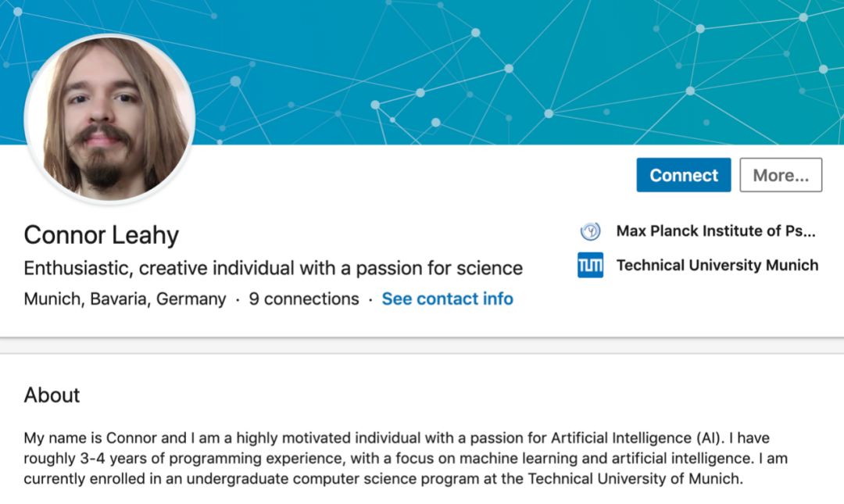Click the profile name Connor Leahy
Image resolution: width=844 pixels, height=504 pixels.
(102, 234)
